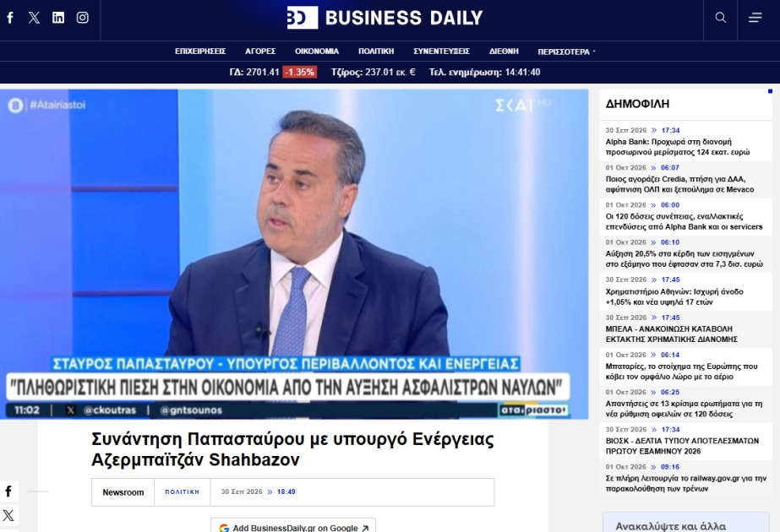Expand the ΠΕΡΙΣΣΟΤΕΡΑ dropdown menu
This screenshot has height=532, width=780.
[566, 52]
